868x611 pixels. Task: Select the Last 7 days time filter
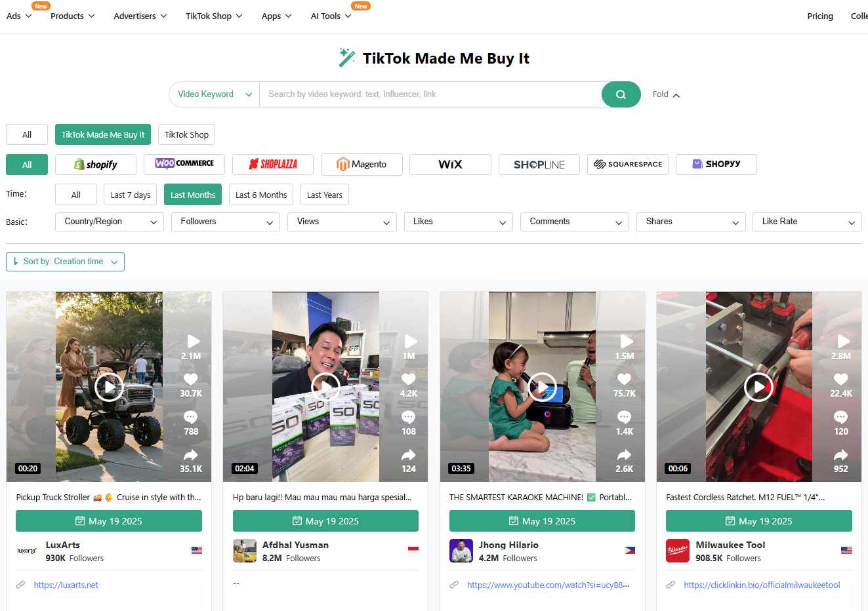131,195
